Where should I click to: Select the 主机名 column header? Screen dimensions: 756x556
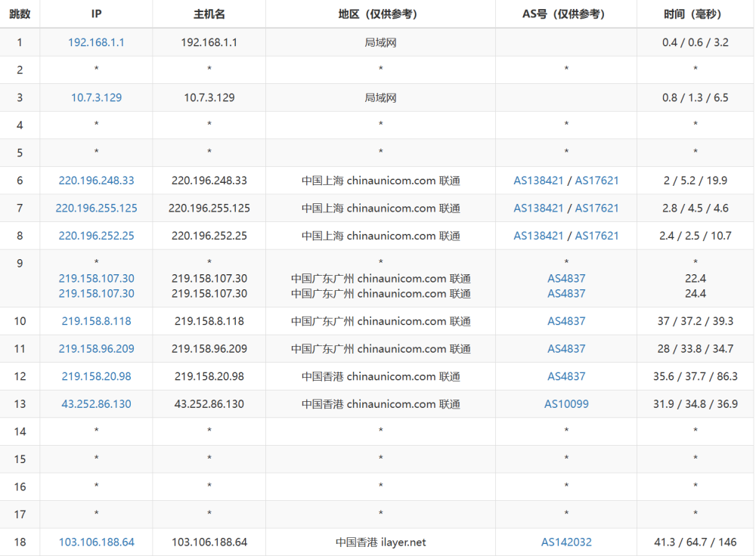pos(209,13)
